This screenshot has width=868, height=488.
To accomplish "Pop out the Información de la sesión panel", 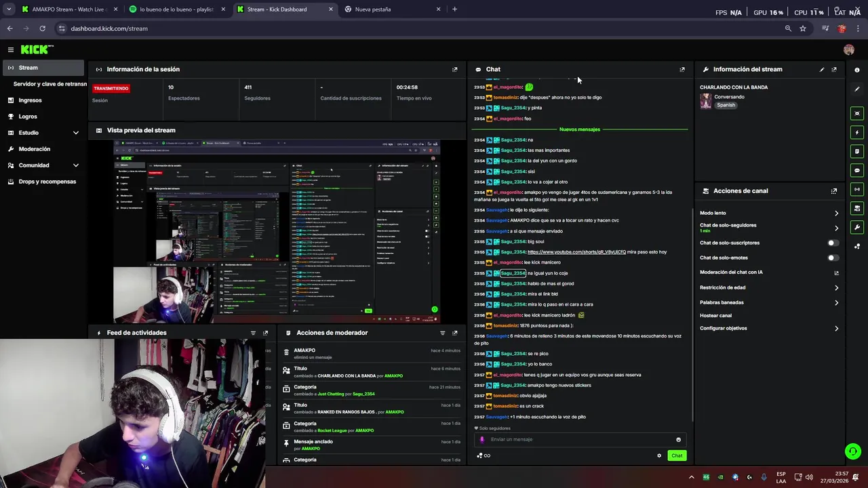I will [454, 69].
